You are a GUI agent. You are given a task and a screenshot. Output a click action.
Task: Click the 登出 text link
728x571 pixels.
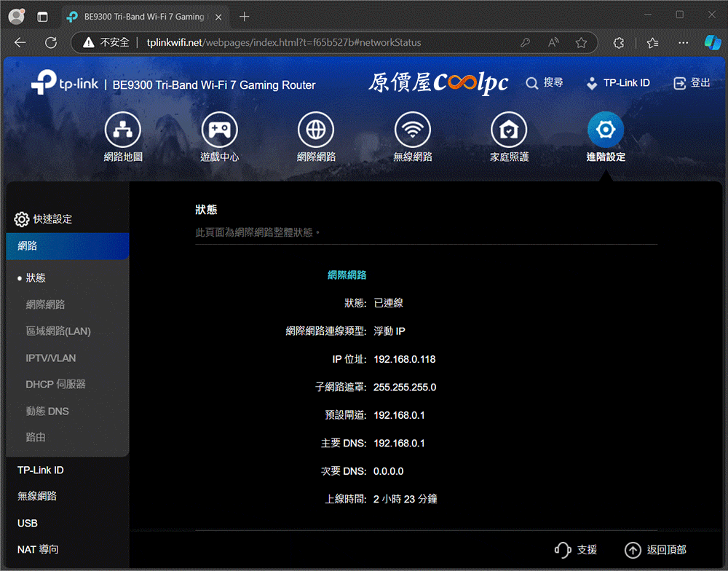[x=700, y=83]
